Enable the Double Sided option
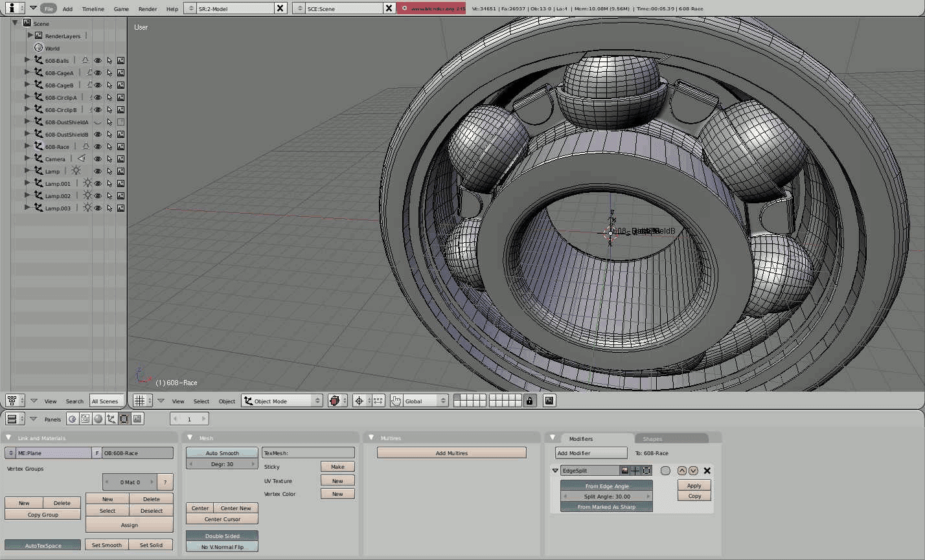Screen dimensions: 925x560 coord(222,535)
